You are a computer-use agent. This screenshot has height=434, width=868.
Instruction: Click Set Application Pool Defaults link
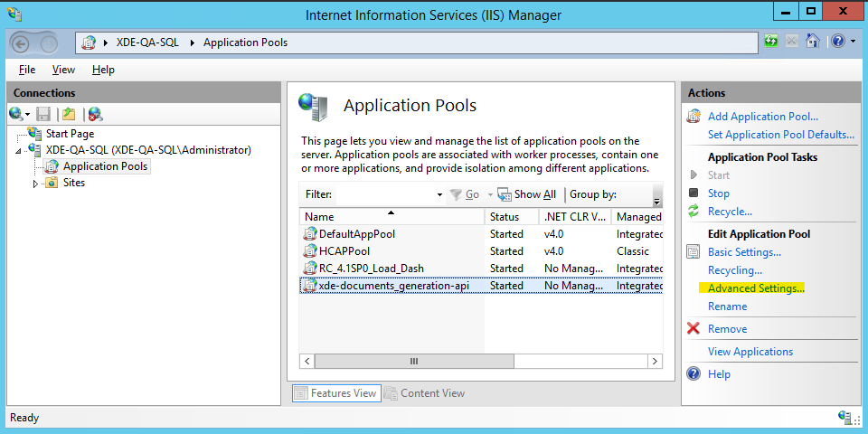(781, 135)
